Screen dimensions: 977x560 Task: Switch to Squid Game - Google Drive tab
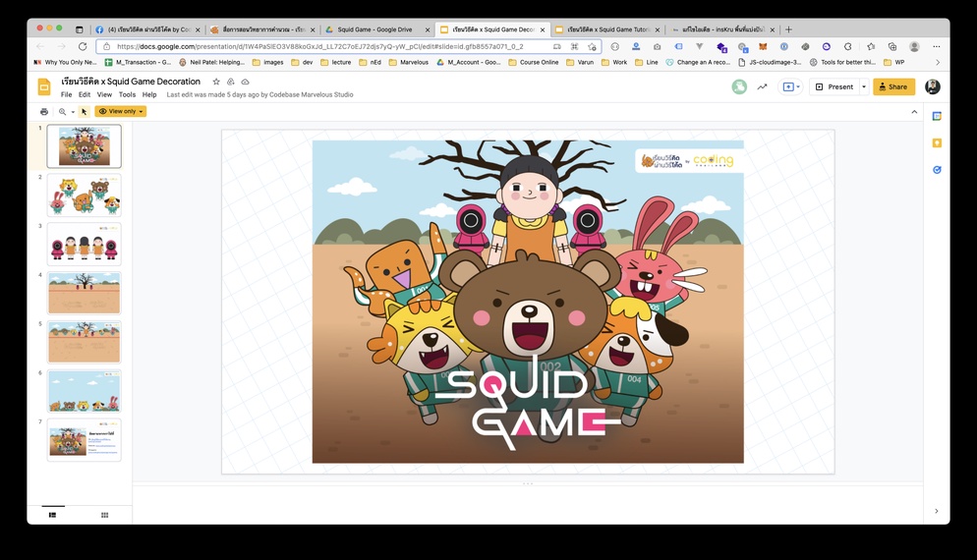point(377,29)
